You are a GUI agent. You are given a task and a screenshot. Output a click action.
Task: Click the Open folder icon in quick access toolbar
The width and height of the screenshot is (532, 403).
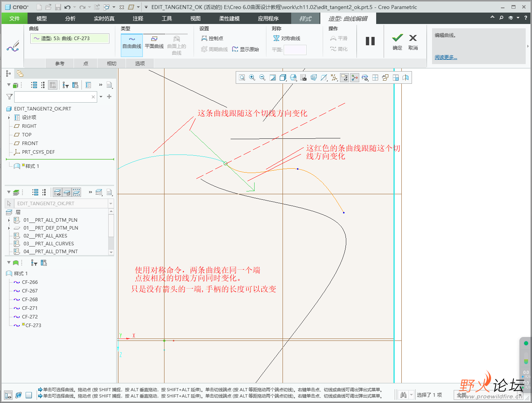(48, 7)
